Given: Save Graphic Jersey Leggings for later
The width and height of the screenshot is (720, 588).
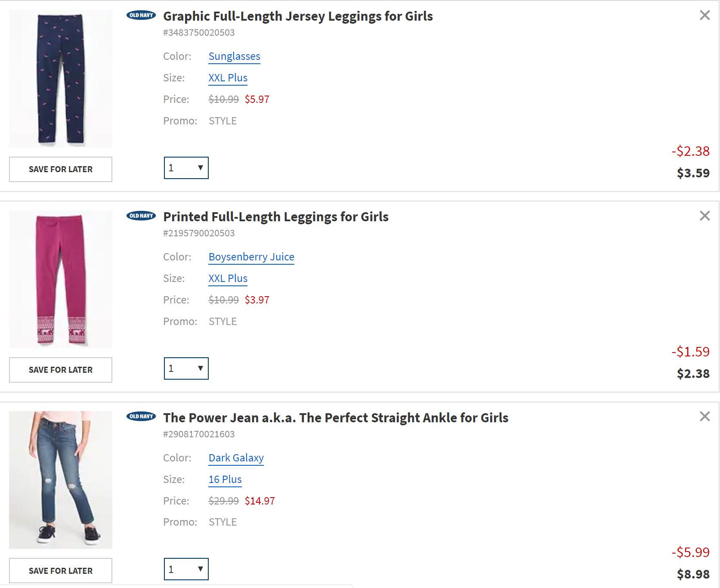Looking at the screenshot, I should [x=61, y=169].
